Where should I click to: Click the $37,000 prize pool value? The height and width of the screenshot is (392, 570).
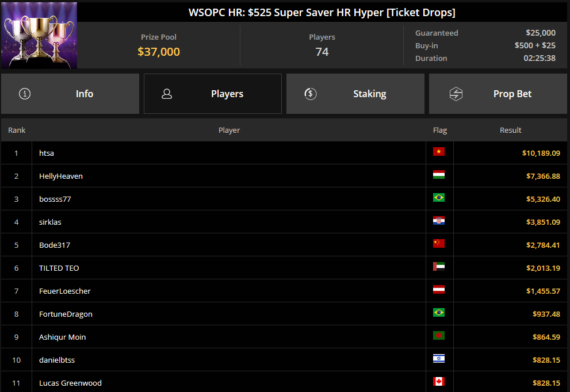pos(159,52)
